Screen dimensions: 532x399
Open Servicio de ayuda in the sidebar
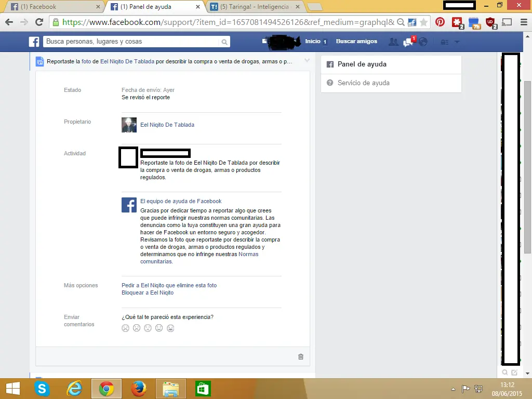(x=391, y=83)
